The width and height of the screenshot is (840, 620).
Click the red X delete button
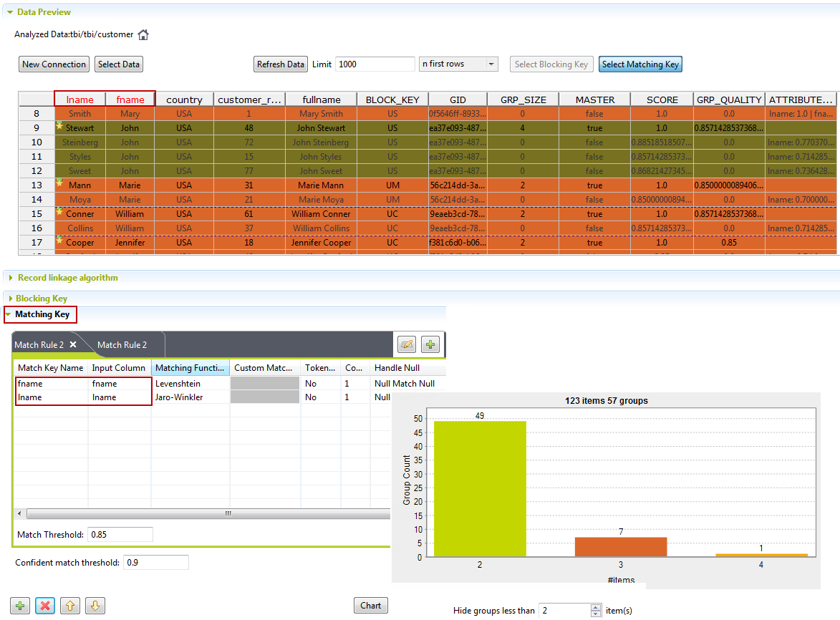(44, 606)
